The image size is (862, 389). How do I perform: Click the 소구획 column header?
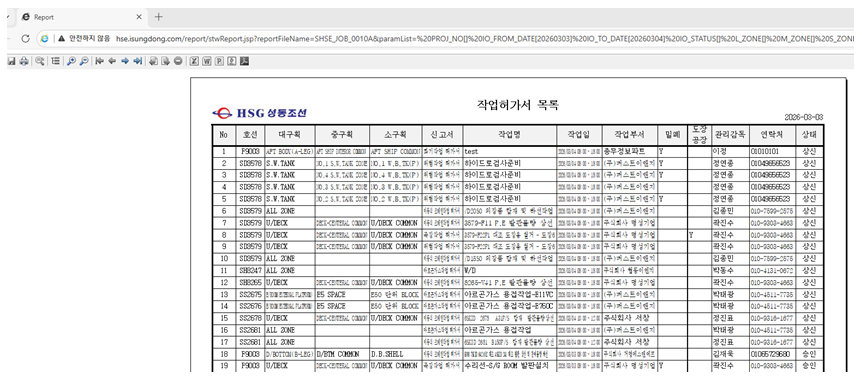pyautogui.click(x=396, y=135)
